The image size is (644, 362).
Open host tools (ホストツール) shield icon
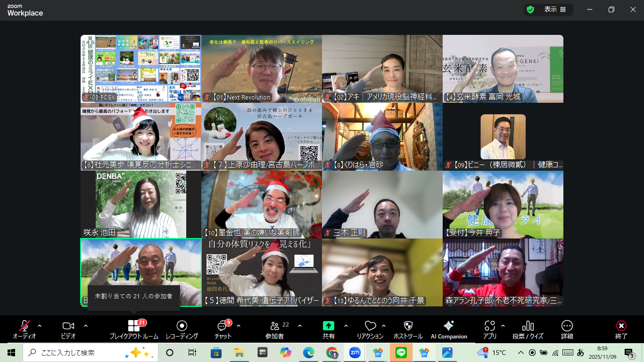coord(408,326)
